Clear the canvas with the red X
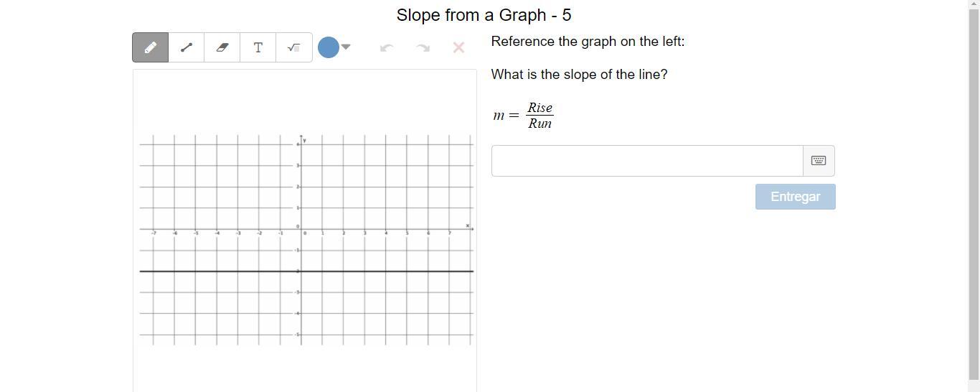Image resolution: width=980 pixels, height=392 pixels. 458,47
